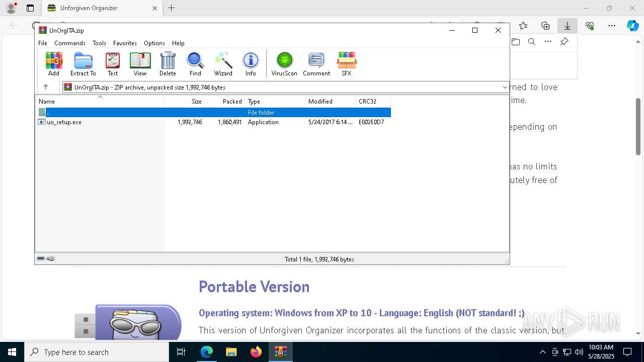
Task: Open Edge Favorites star icon
Action: 523,26
